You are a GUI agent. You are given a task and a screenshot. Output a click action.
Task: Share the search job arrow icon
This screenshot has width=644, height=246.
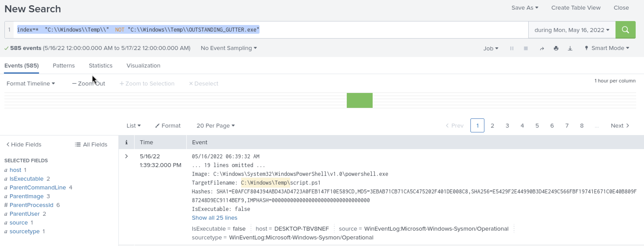pos(542,48)
